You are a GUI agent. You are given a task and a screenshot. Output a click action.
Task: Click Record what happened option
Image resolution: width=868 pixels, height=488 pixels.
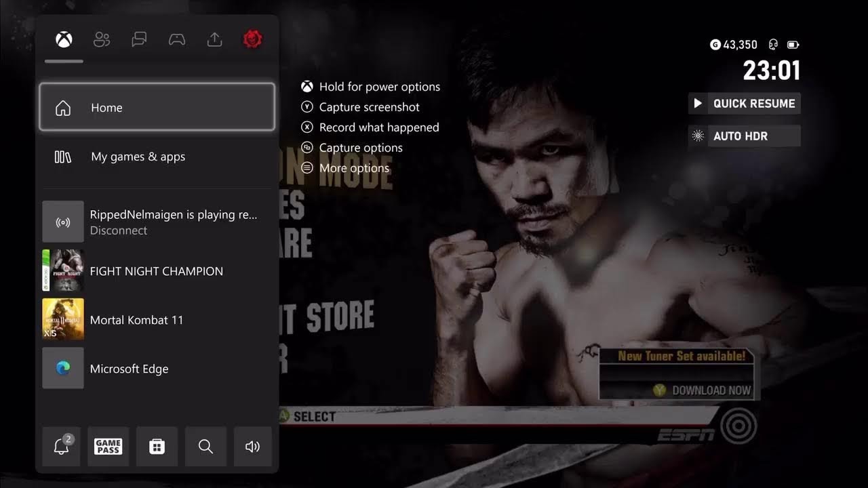click(x=379, y=127)
